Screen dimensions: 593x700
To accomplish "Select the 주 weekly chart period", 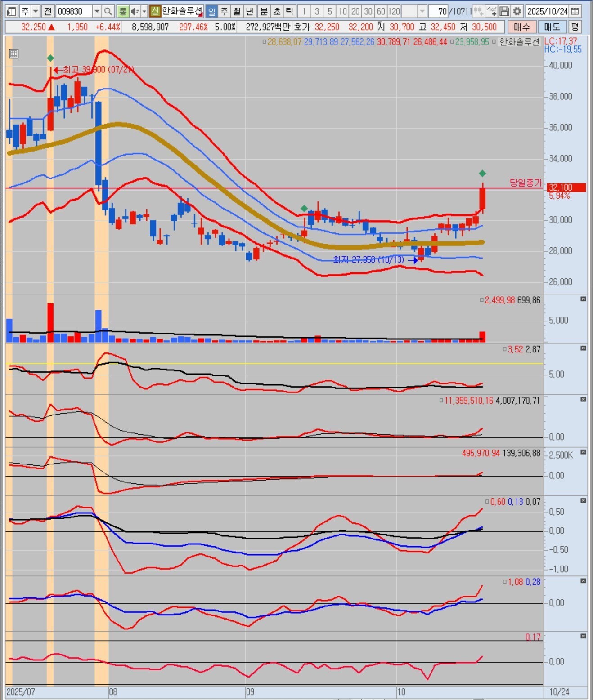I will (225, 11).
